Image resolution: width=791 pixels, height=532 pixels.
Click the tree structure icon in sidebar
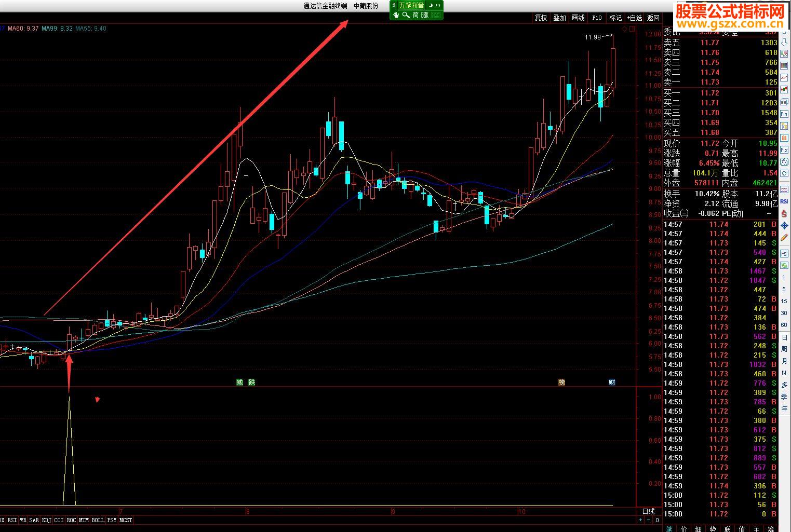click(x=784, y=126)
